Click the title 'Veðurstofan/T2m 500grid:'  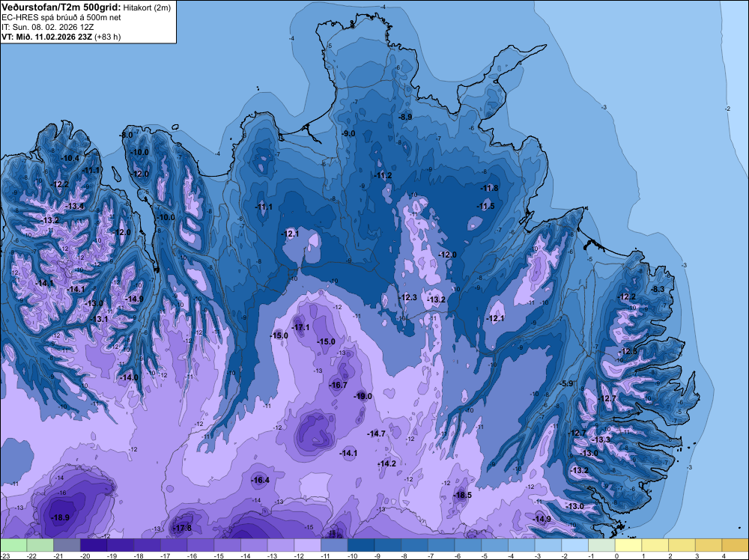[61, 7]
